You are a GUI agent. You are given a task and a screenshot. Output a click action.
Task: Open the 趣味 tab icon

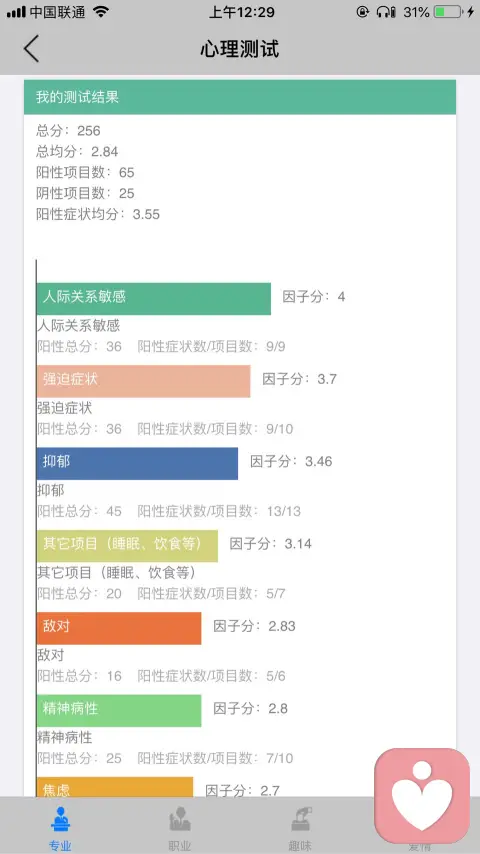click(x=300, y=820)
